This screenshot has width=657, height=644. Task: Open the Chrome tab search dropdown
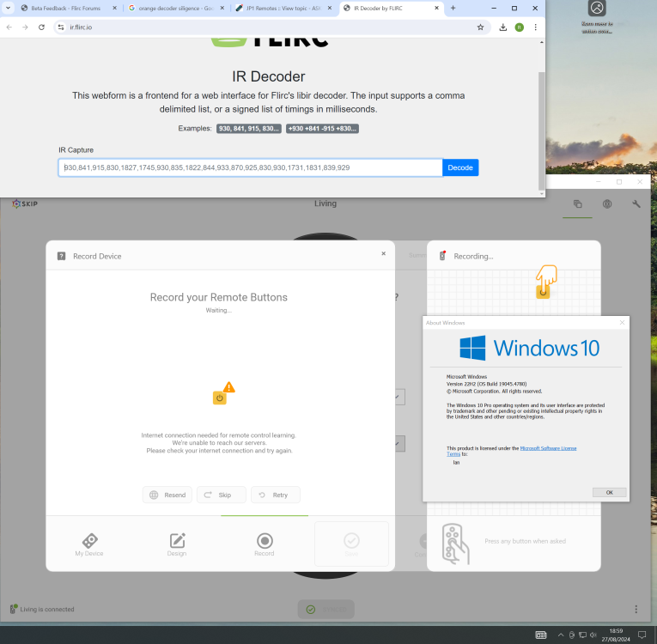point(8,8)
